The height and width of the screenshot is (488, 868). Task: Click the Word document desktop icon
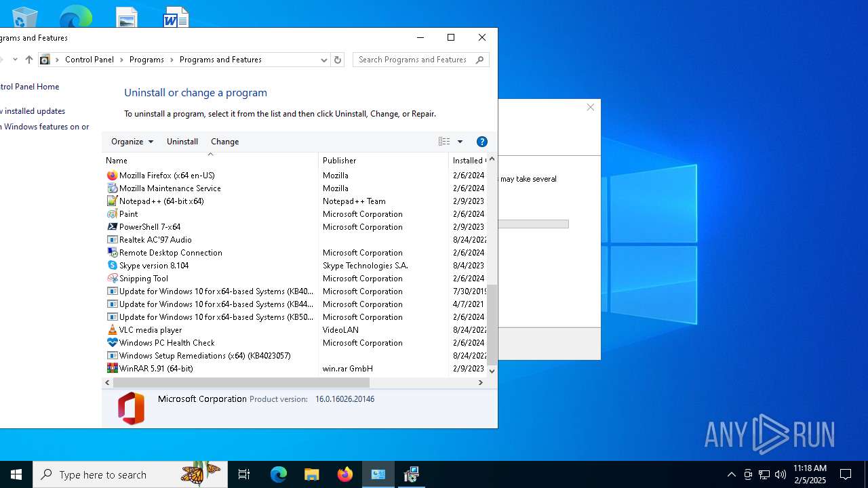pos(176,17)
